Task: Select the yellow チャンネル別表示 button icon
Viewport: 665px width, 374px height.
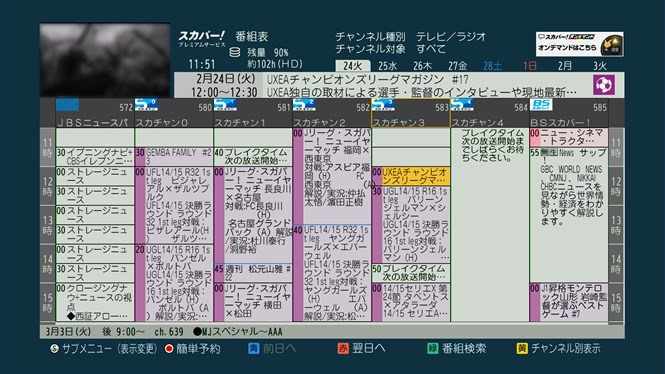Action: pos(522,349)
